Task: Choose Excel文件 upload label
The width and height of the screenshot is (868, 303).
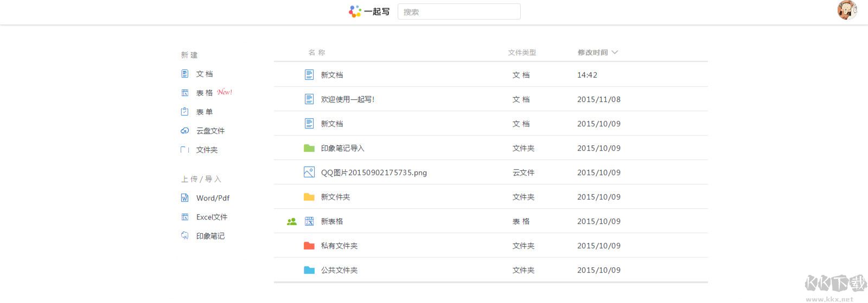Action: pyautogui.click(x=212, y=217)
